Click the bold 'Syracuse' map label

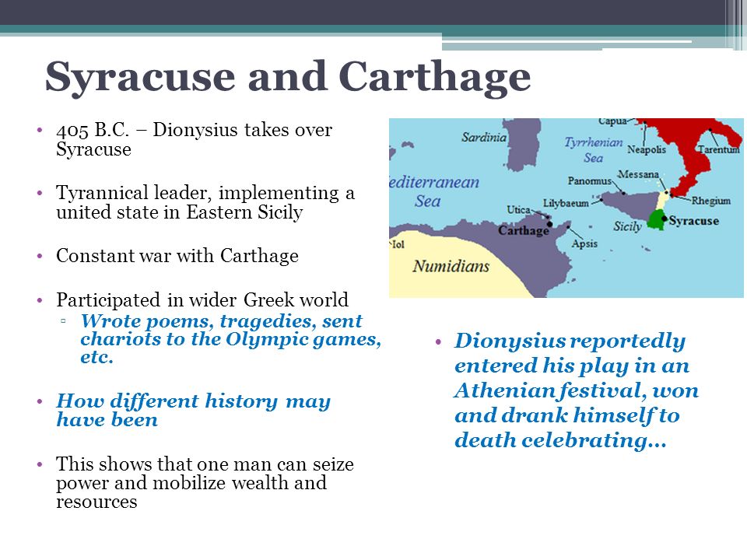pos(693,220)
